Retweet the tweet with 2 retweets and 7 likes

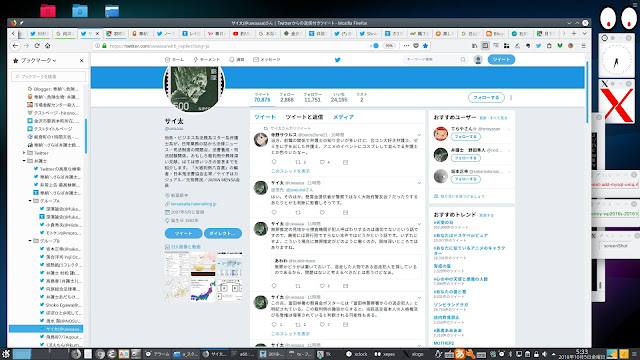pyautogui.click(x=298, y=324)
